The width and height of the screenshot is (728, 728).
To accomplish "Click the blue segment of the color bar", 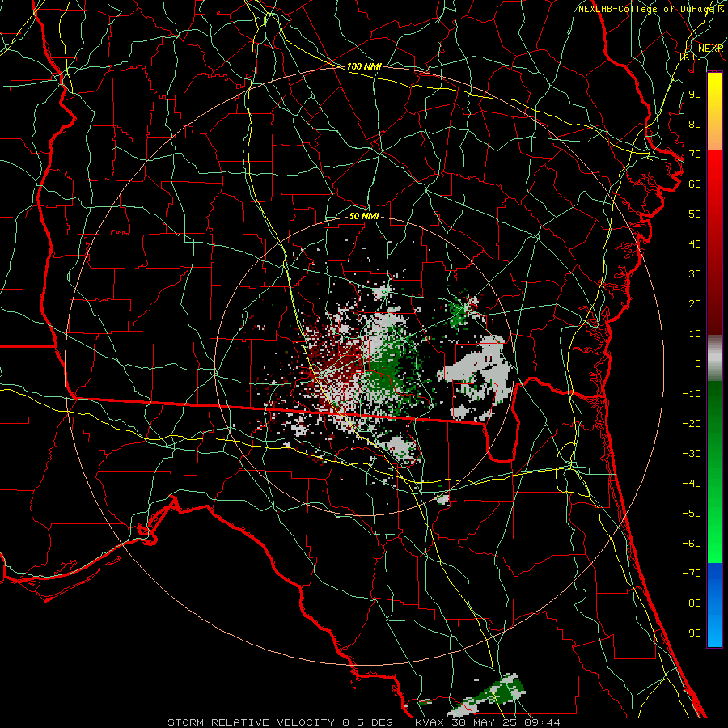I will coord(714,605).
